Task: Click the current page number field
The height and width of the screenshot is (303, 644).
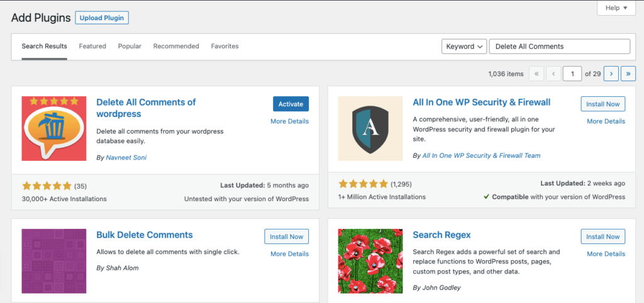Action: [x=572, y=74]
